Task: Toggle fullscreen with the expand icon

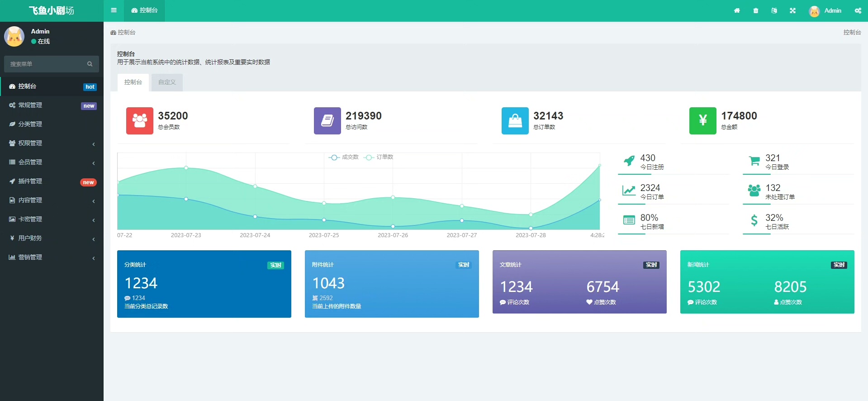Action: click(792, 10)
